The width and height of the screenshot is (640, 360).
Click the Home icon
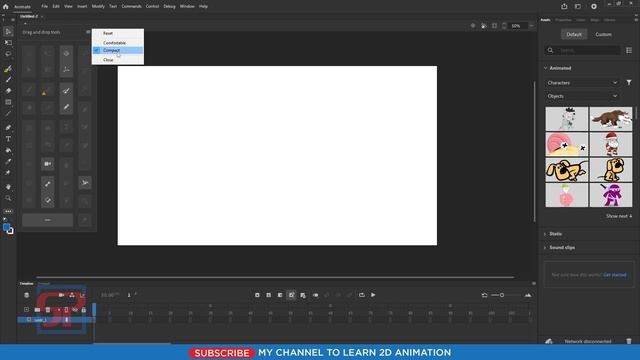click(6, 7)
